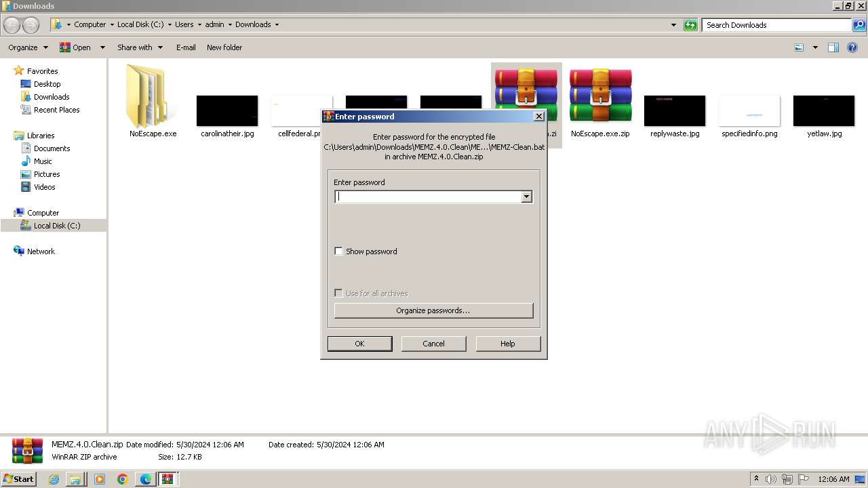Click the Users breadcrumb segment
The image size is (868, 488).
pyautogui.click(x=184, y=24)
